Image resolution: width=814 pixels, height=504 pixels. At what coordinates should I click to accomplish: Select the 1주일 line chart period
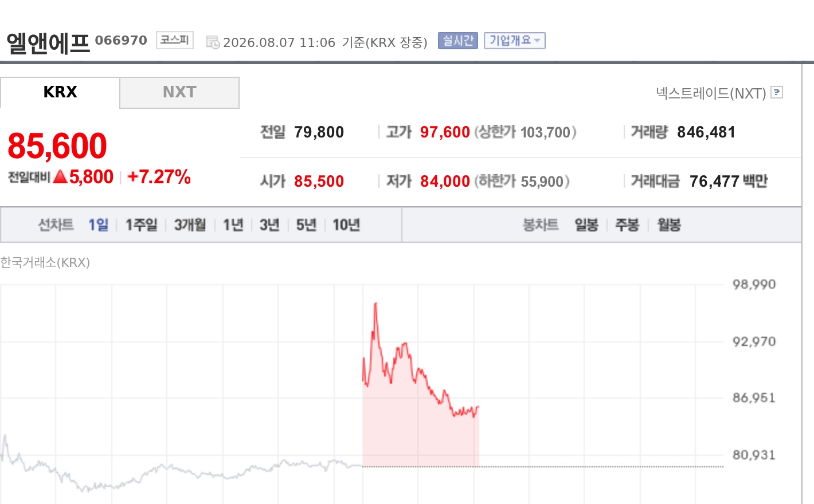coord(141,225)
